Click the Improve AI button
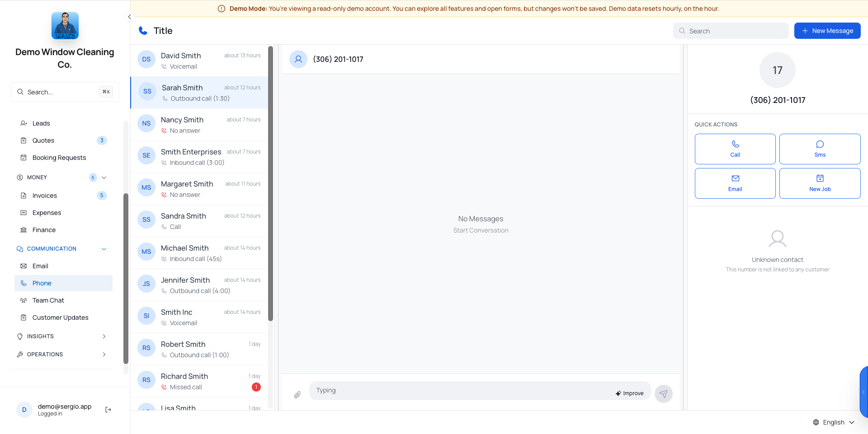 point(629,393)
